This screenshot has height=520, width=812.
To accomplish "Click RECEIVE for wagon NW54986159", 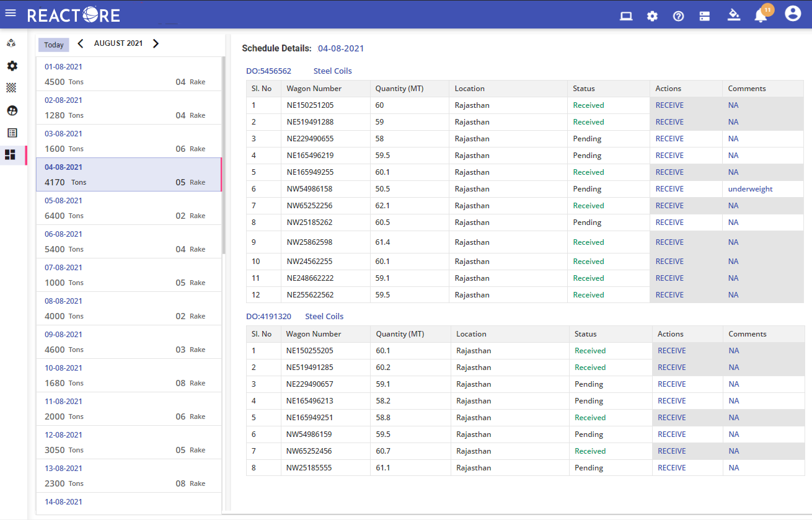I will pos(672,434).
